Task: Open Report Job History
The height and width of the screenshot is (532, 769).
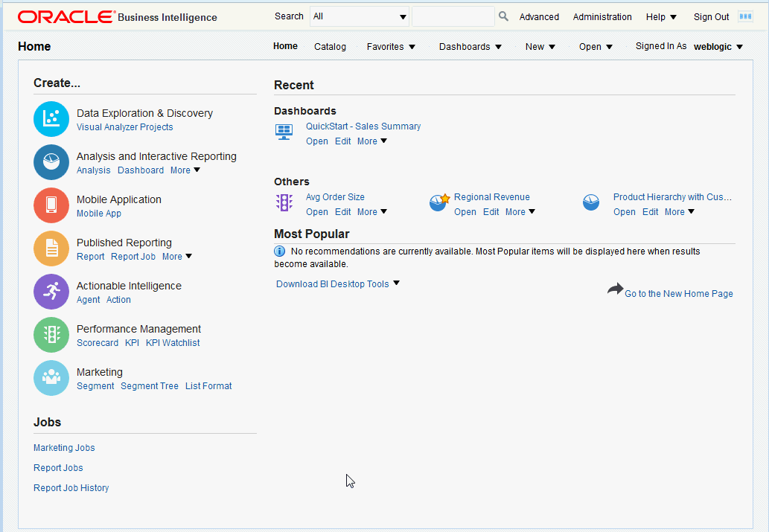Action: pos(71,488)
